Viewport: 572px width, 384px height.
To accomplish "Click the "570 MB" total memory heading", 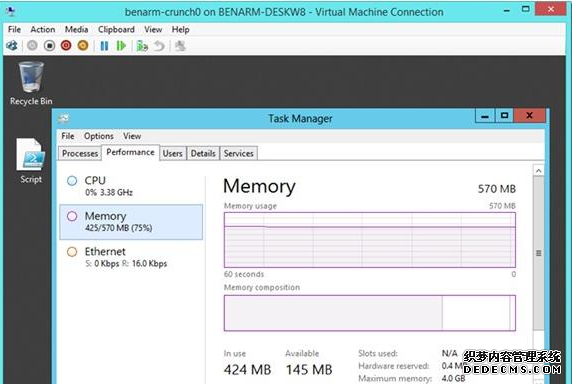I will pos(496,189).
